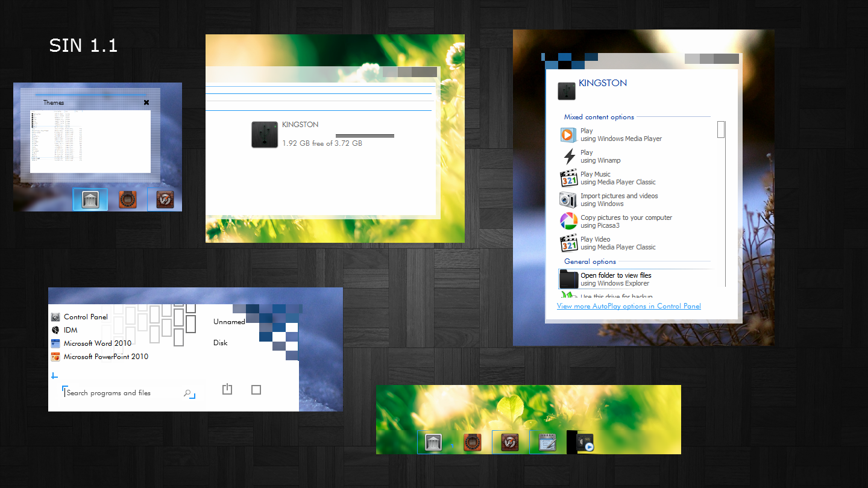
Task: Choose Open folder to view files
Action: [637, 279]
